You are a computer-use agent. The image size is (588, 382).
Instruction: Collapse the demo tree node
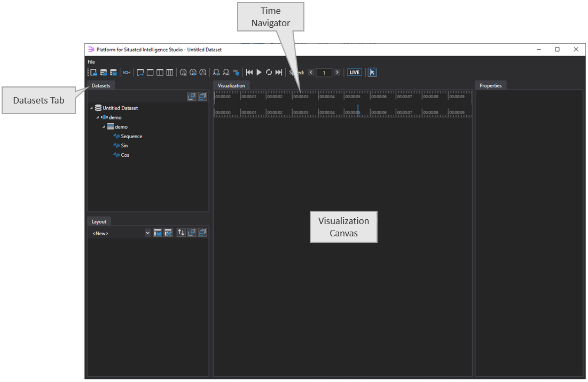coord(104,126)
